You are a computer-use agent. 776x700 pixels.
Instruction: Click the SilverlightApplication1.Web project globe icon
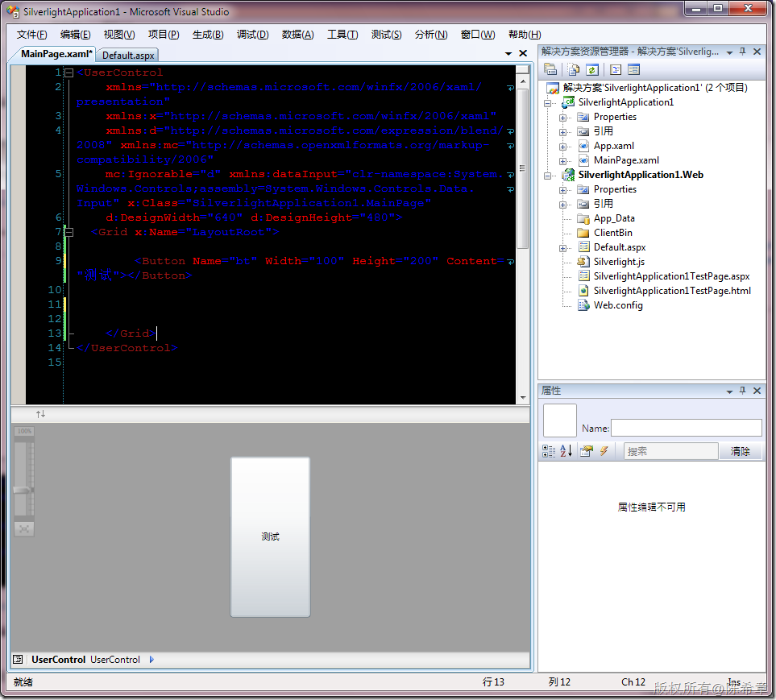[x=568, y=175]
